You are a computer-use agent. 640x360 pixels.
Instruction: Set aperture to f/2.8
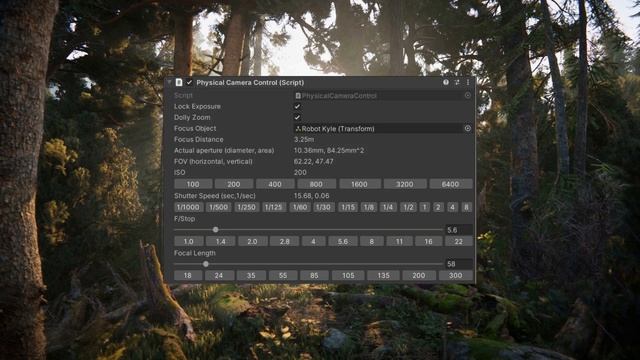[x=284, y=242]
